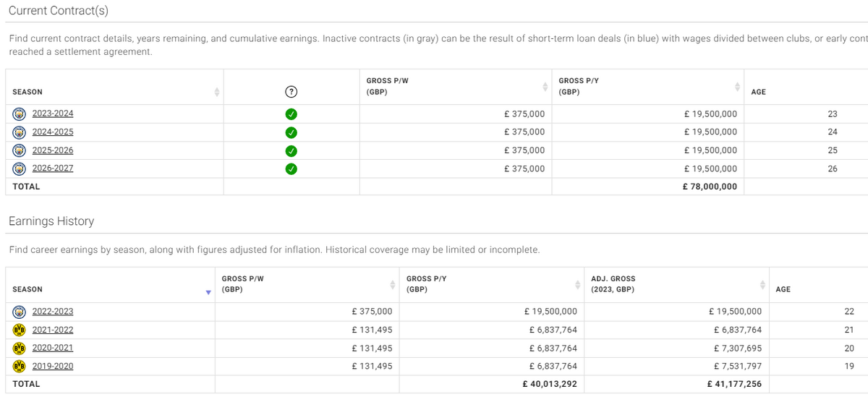This screenshot has width=868, height=402.
Task: Click TOTAL label in earnings history table
Action: 27,384
